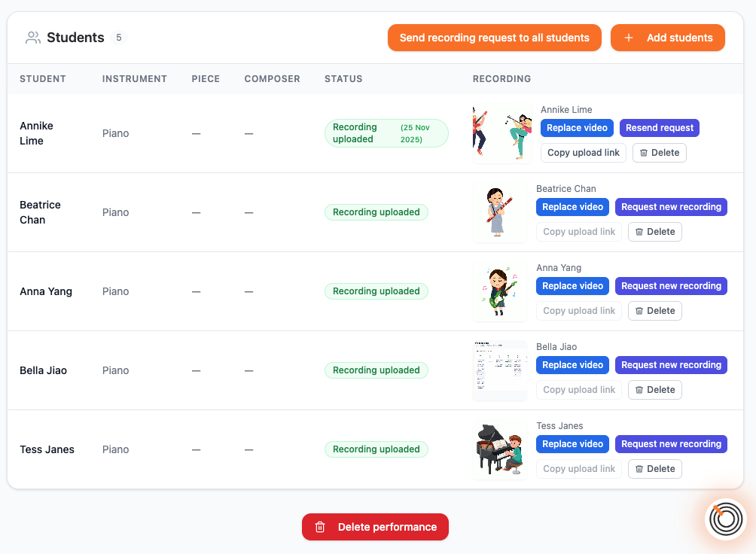Request new recording from Tess Janes
This screenshot has width=756, height=554.
tap(671, 444)
